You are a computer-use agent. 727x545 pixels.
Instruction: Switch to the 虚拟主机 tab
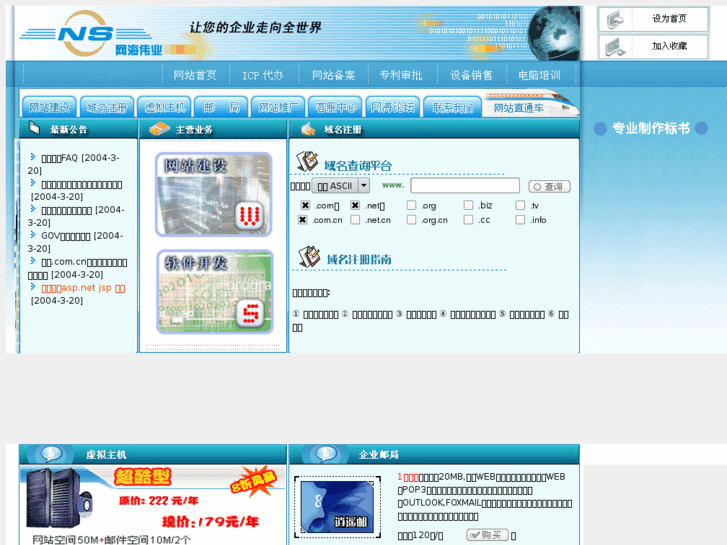165,107
